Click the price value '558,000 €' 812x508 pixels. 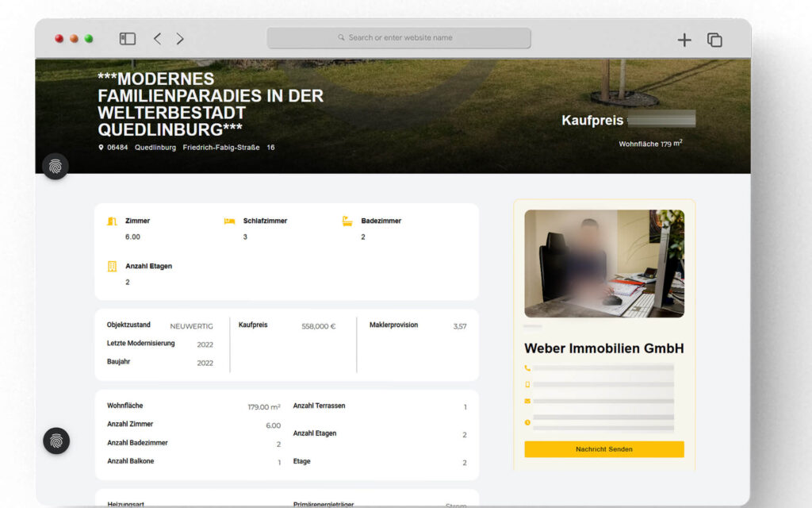319,326
